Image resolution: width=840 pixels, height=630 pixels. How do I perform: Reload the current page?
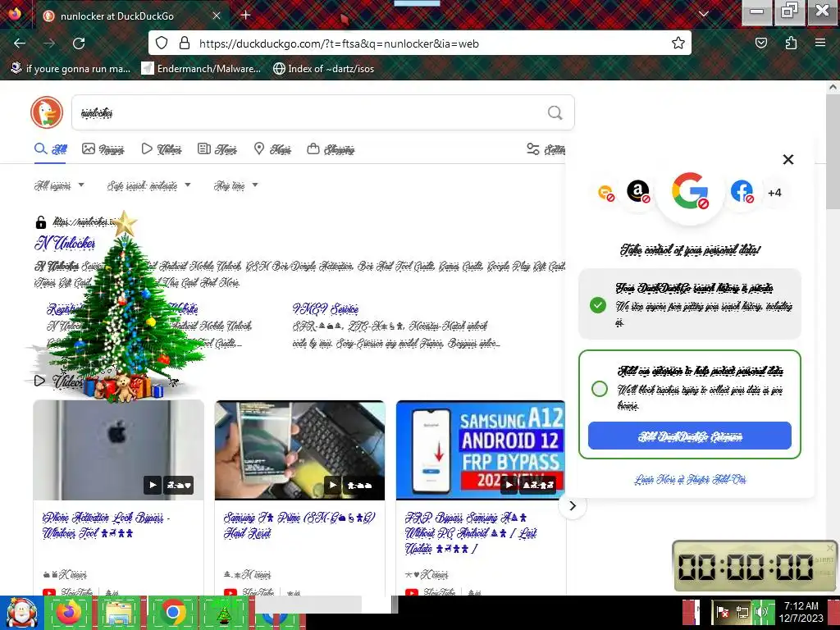79,43
